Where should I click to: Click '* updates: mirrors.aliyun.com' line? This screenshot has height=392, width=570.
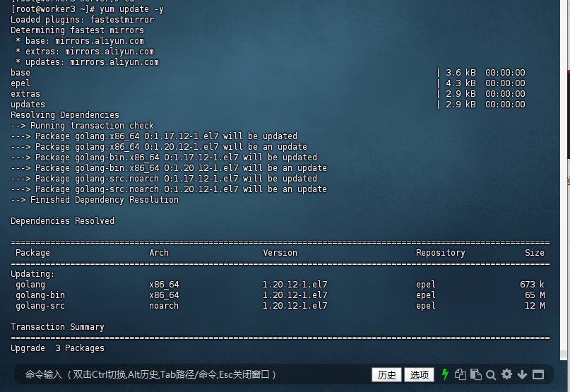88,62
